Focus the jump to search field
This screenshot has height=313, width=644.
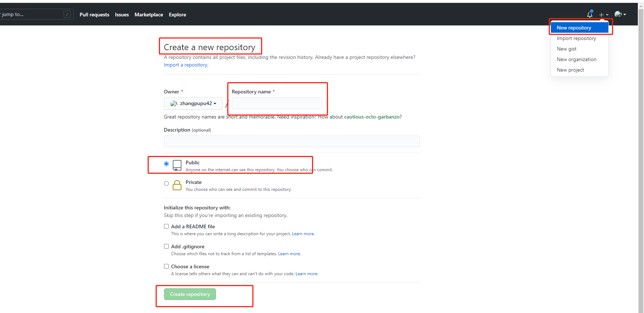[36, 14]
